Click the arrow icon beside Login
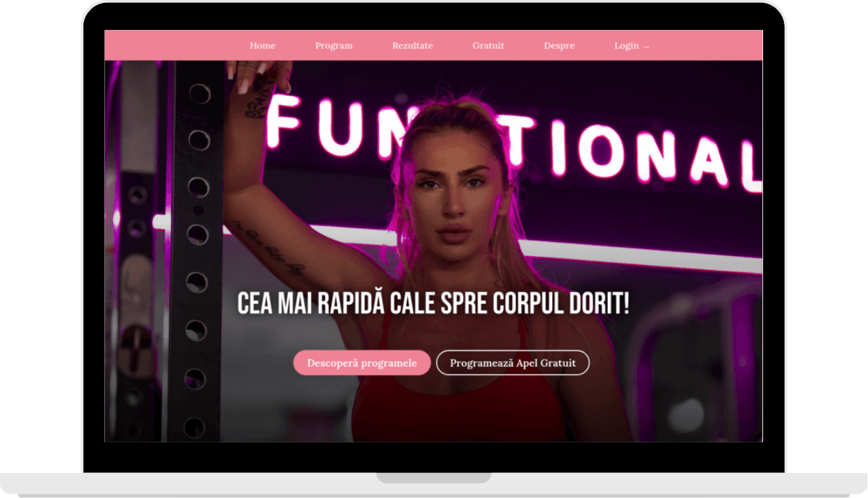The image size is (868, 498). 646,47
